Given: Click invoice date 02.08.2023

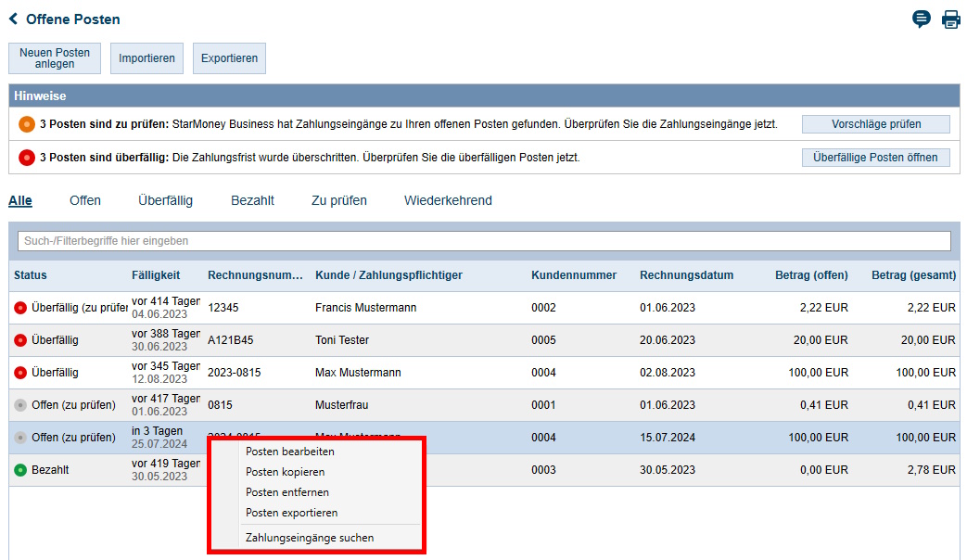Looking at the screenshot, I should click(668, 373).
